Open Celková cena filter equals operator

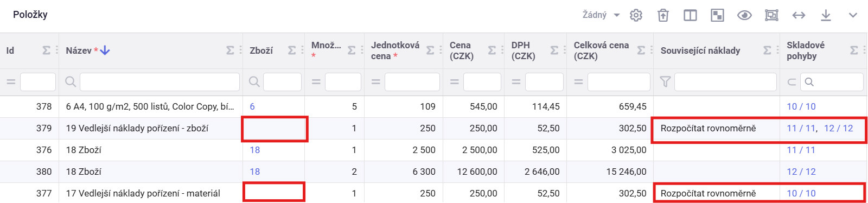click(578, 82)
